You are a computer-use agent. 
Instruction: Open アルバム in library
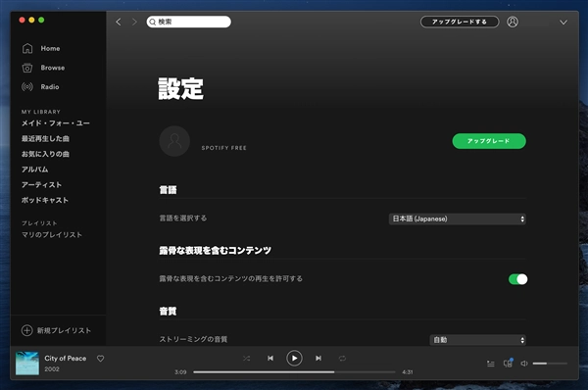pyautogui.click(x=35, y=170)
